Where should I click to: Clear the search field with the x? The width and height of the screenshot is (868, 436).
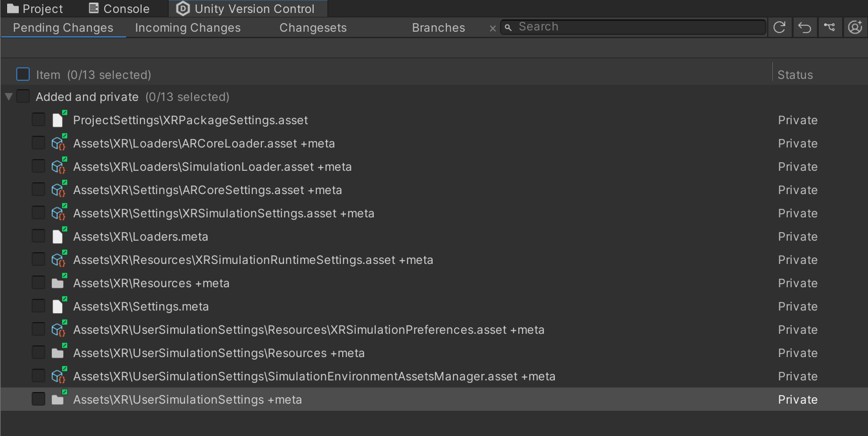point(493,28)
